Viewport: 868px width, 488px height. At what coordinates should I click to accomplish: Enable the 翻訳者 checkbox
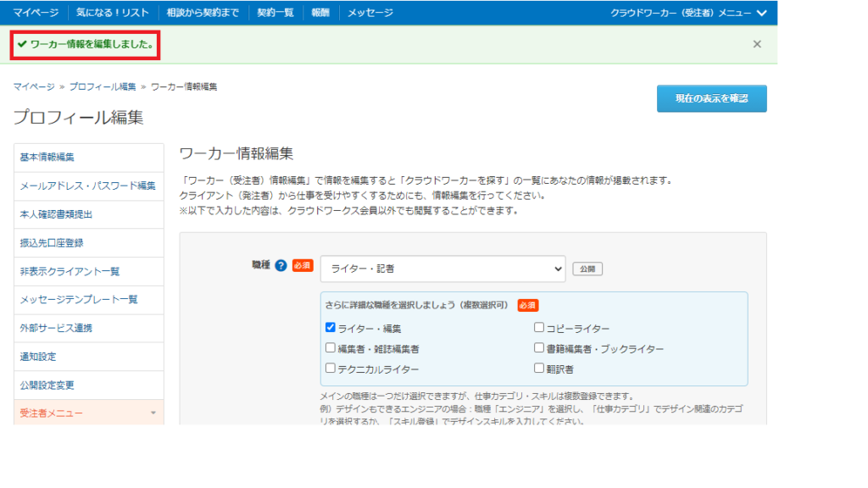[539, 368]
